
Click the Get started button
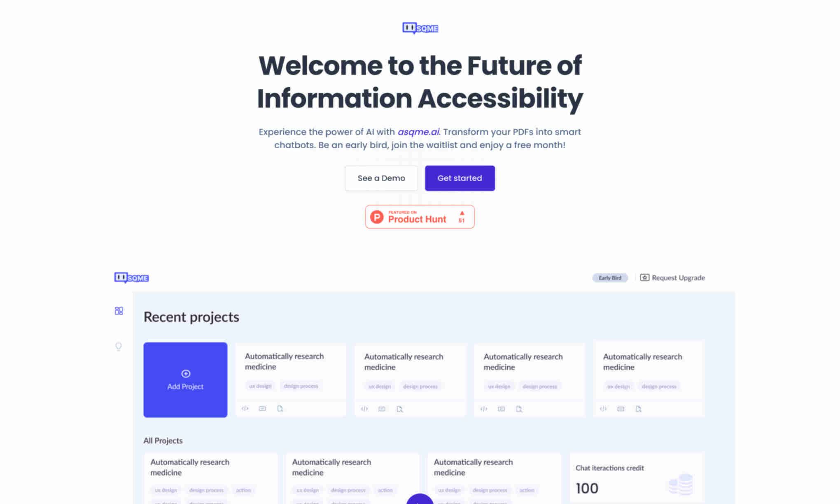click(460, 178)
